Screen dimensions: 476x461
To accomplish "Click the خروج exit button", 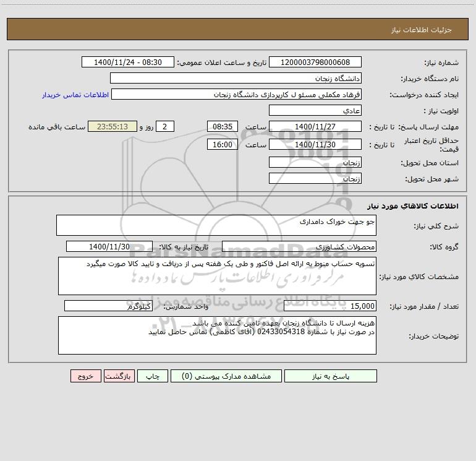I will [85, 376].
